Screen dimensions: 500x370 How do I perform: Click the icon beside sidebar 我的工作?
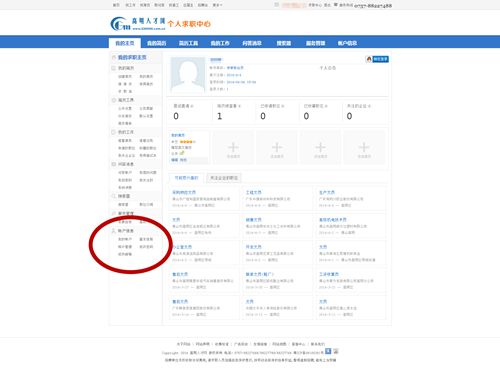pos(114,132)
